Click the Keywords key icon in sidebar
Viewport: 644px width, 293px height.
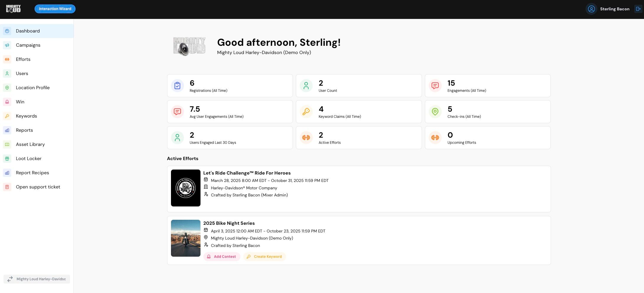point(7,116)
